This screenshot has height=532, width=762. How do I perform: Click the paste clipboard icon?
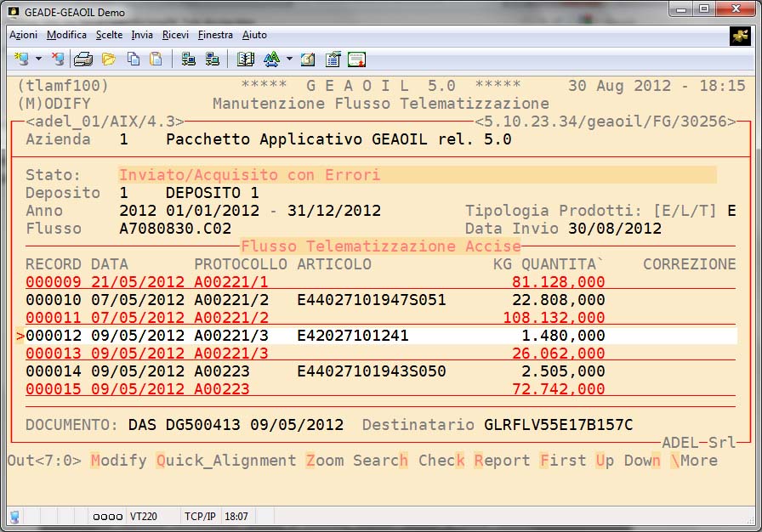tap(156, 59)
